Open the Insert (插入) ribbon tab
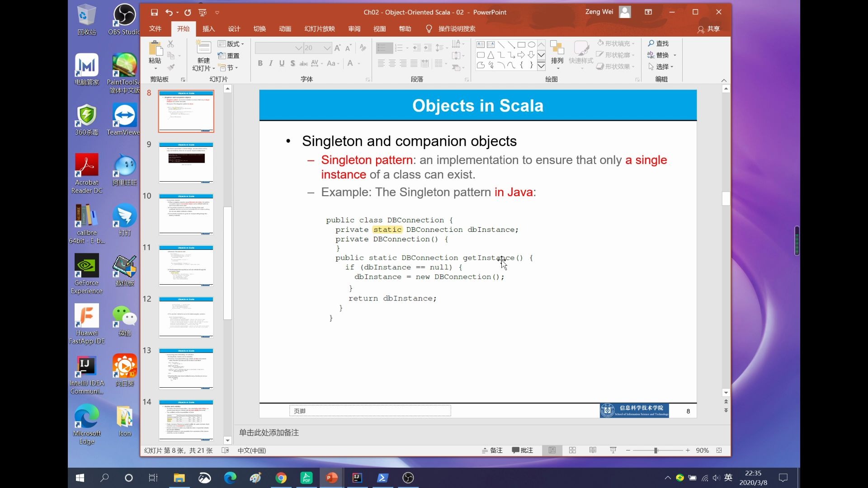This screenshot has height=488, width=868. [208, 29]
